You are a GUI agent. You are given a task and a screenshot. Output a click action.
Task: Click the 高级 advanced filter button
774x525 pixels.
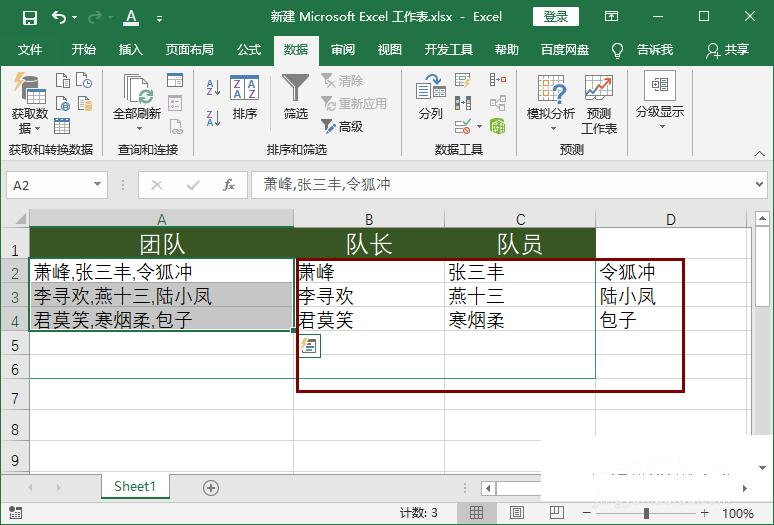click(x=342, y=126)
